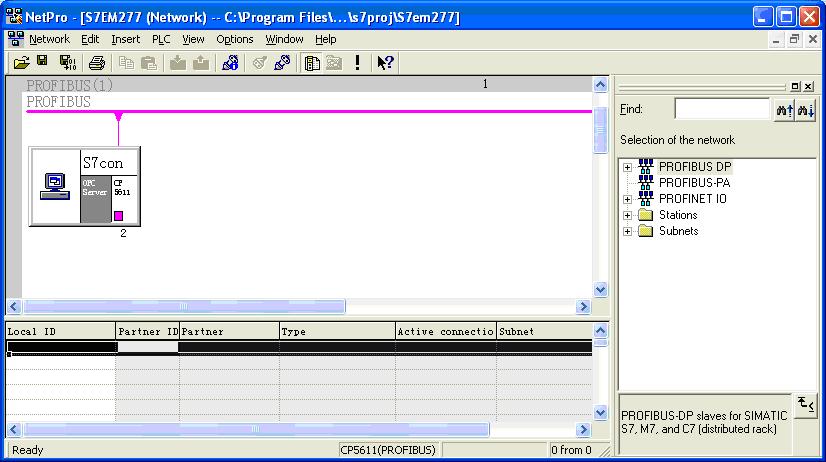Viewport: 826px width, 462px height.
Task: Open the Edit menu
Action: pos(90,39)
